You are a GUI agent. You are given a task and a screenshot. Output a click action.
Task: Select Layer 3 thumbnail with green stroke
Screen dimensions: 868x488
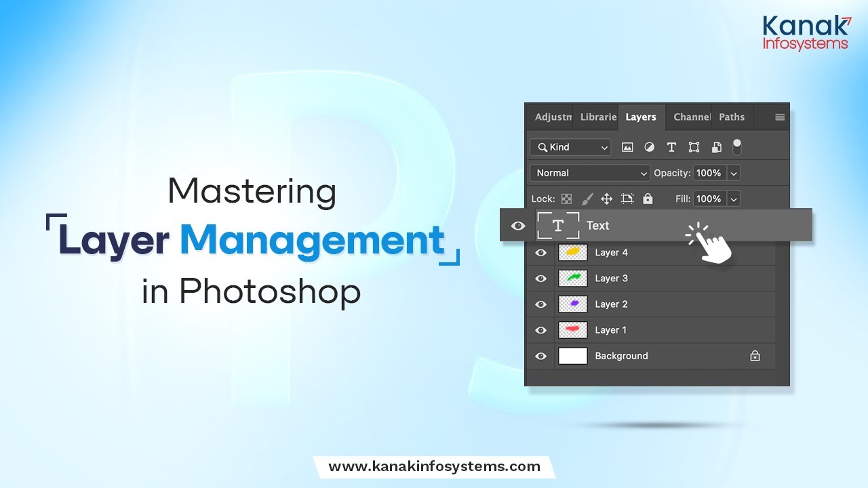(573, 279)
